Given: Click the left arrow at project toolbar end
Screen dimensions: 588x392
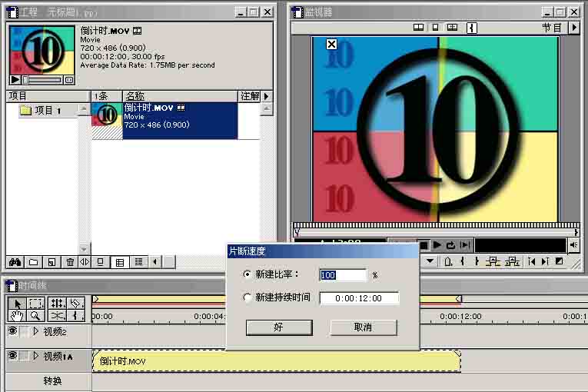Looking at the screenshot, I should tap(154, 262).
